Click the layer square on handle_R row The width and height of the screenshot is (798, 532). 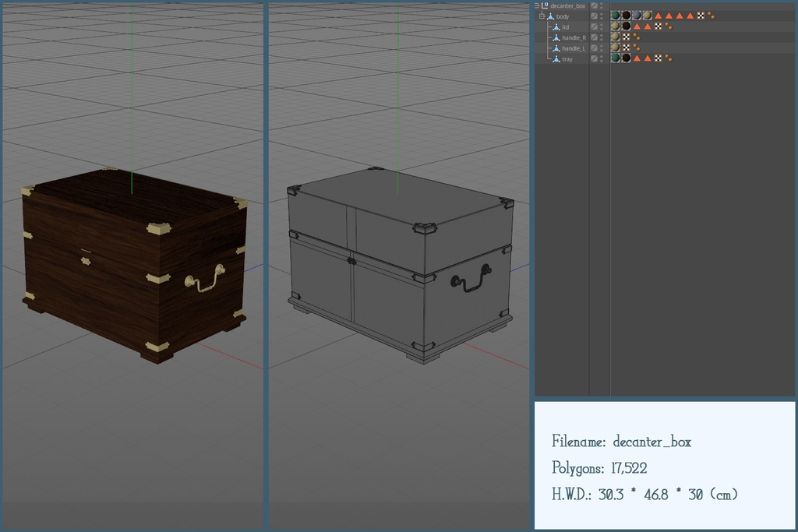594,37
